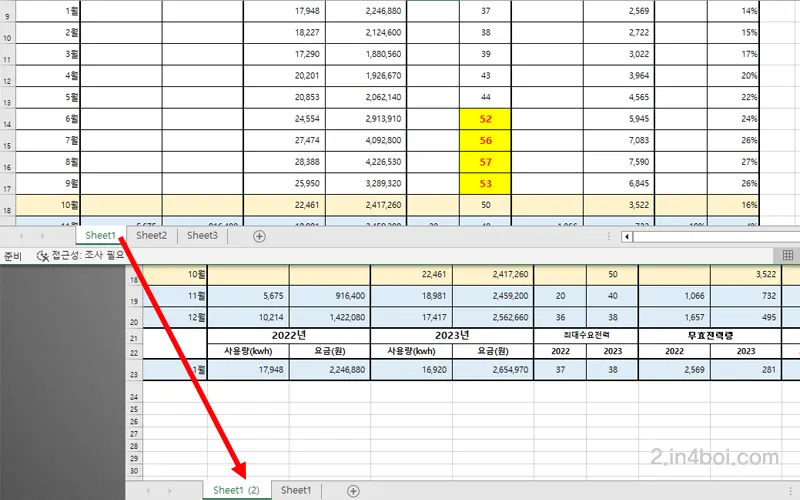Select row header 16 in upper window
Image resolution: width=800 pixels, height=500 pixels.
click(x=7, y=162)
